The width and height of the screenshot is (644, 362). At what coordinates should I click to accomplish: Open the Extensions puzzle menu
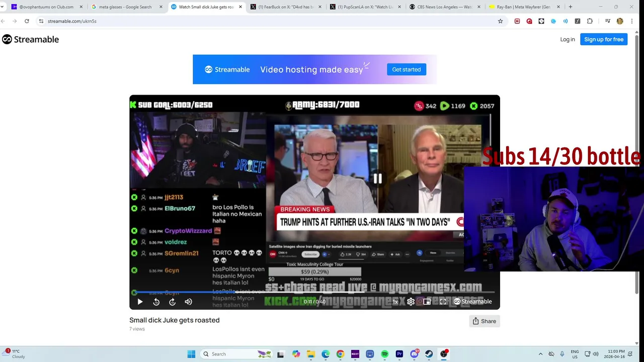tap(590, 21)
